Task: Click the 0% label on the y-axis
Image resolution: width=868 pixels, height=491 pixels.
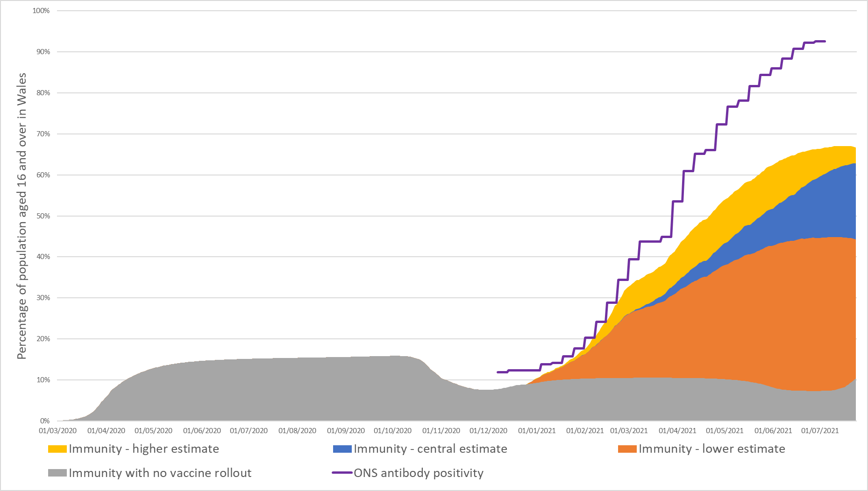Action: (x=45, y=421)
